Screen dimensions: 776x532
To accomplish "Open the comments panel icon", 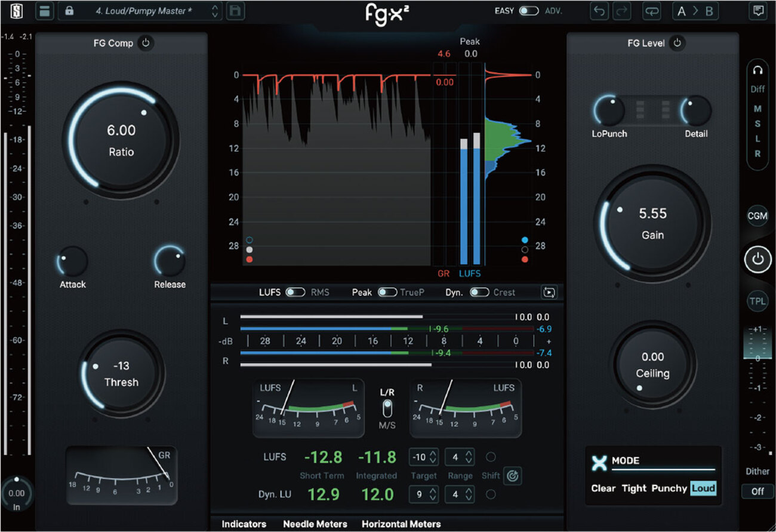I will point(758,11).
